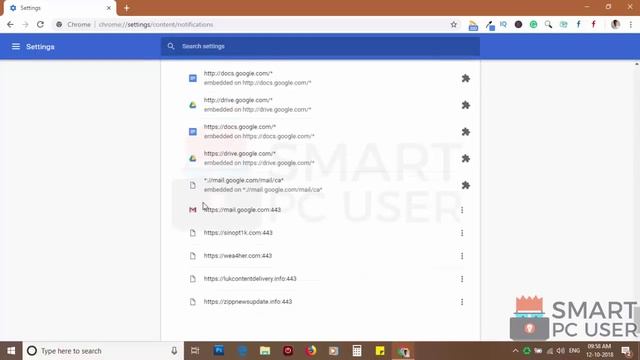This screenshot has height=360, width=640.
Task: Open the Windows Start menu
Action: (11, 351)
